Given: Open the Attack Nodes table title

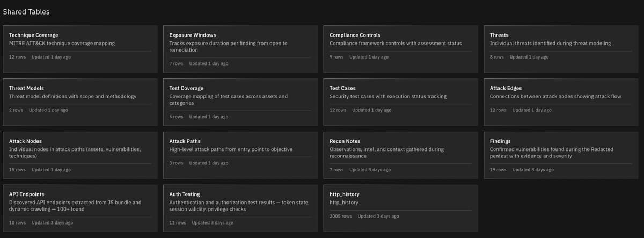Looking at the screenshot, I should (x=26, y=141).
